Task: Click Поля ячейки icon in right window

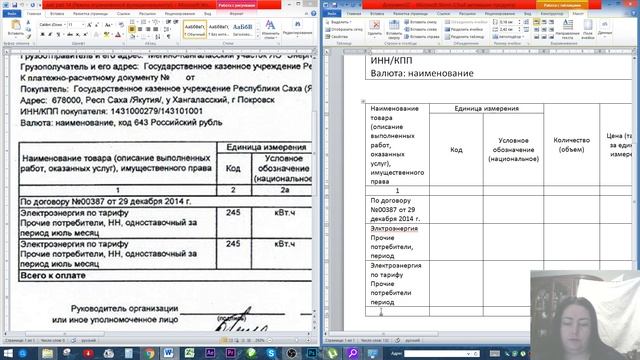Action: point(588,29)
